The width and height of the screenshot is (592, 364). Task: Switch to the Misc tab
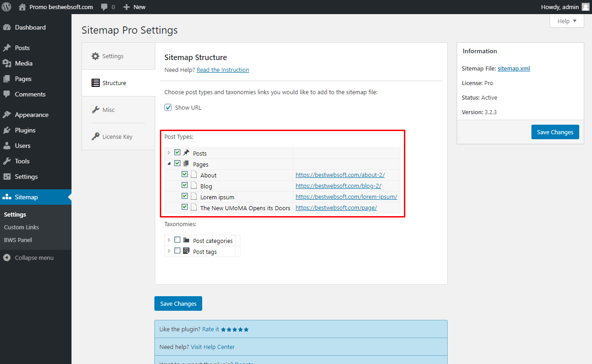tap(118, 110)
